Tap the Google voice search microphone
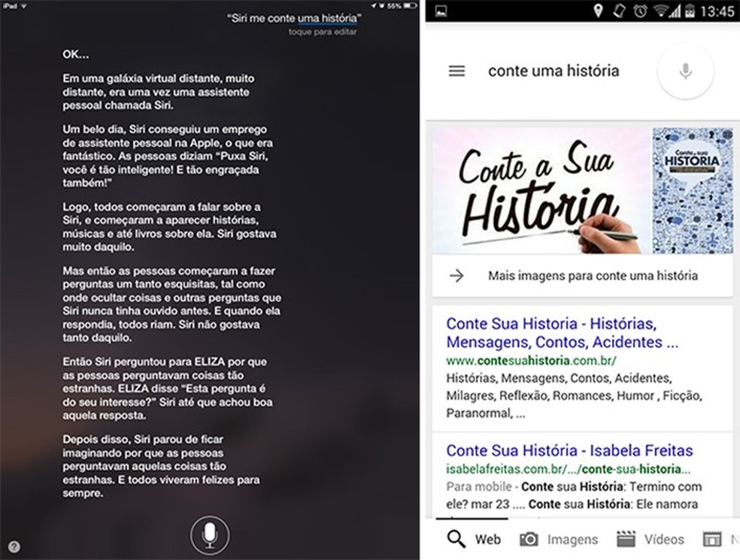Screen dimensions: 740x560 point(684,70)
